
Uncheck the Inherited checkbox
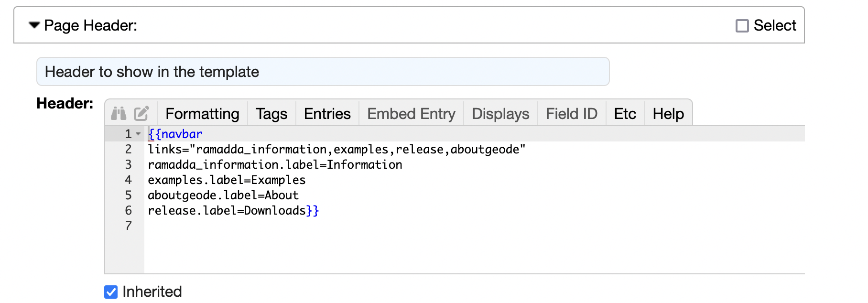111,292
